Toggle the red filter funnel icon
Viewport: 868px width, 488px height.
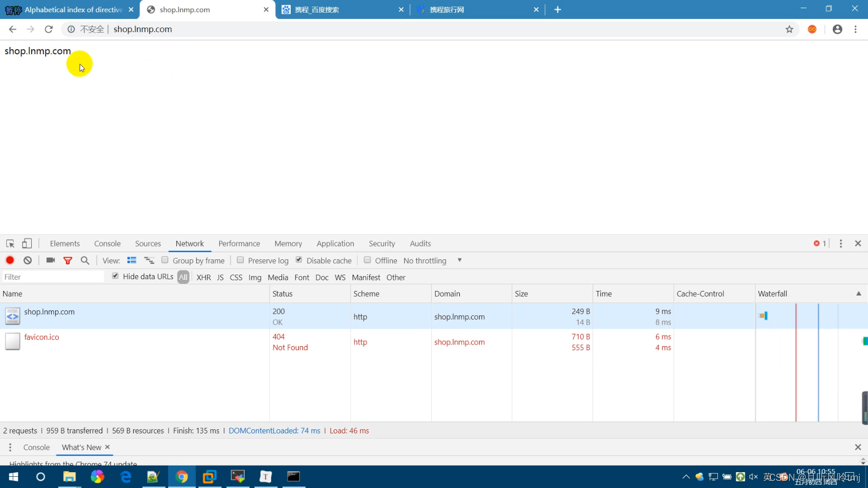point(67,260)
